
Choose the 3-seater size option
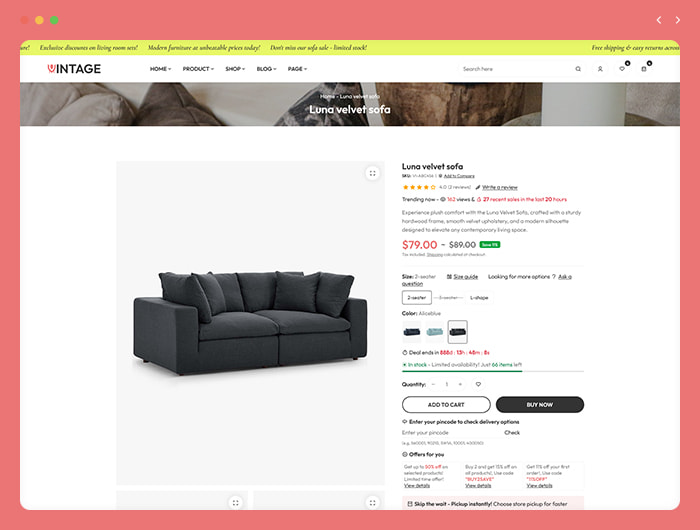[448, 297]
